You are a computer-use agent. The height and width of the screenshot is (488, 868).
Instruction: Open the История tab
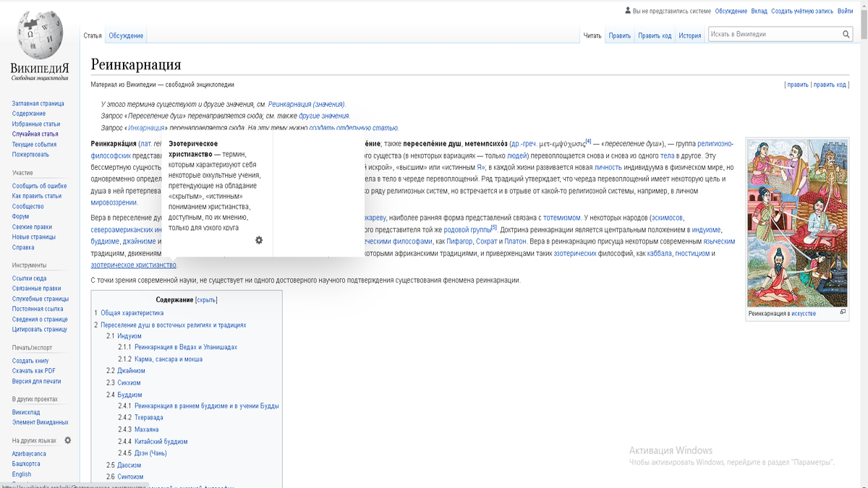[689, 35]
